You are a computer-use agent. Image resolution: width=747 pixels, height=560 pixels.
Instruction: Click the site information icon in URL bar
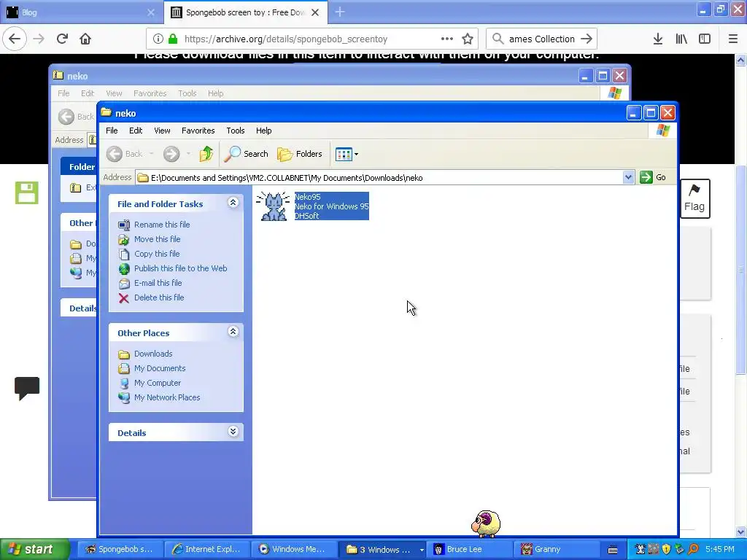pyautogui.click(x=158, y=39)
